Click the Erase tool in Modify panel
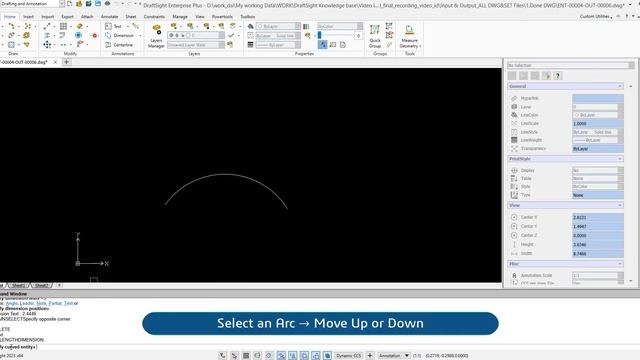This screenshot has height=360, width=640. [x=80, y=26]
